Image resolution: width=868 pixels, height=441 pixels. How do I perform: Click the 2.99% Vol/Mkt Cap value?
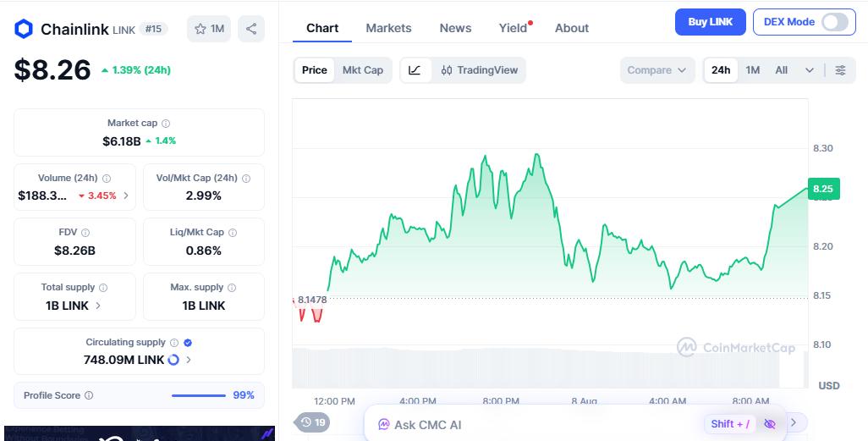click(204, 196)
